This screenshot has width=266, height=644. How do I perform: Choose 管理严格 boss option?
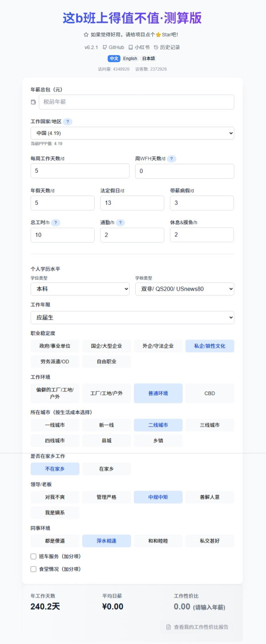pos(106,497)
